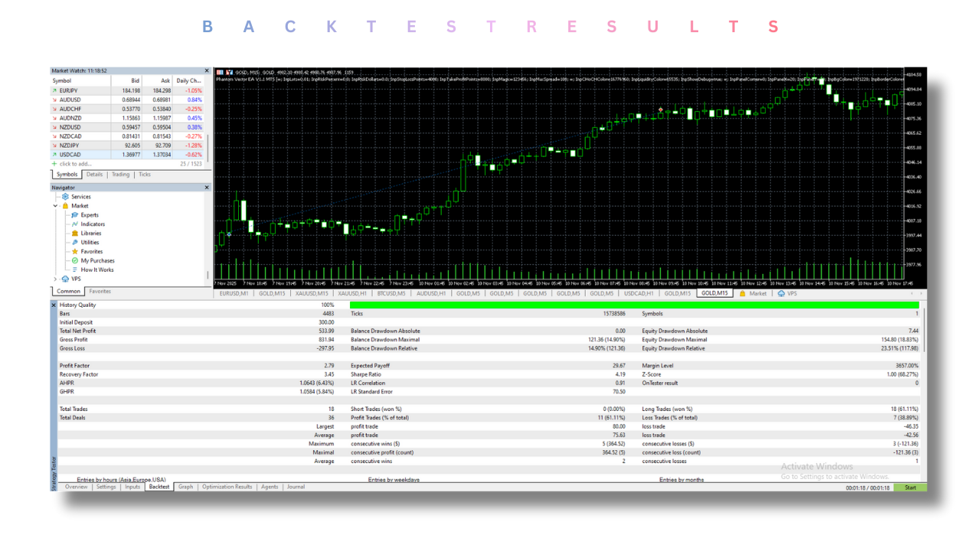
Task: Click the Favorites star icon under Market
Action: coord(74,252)
